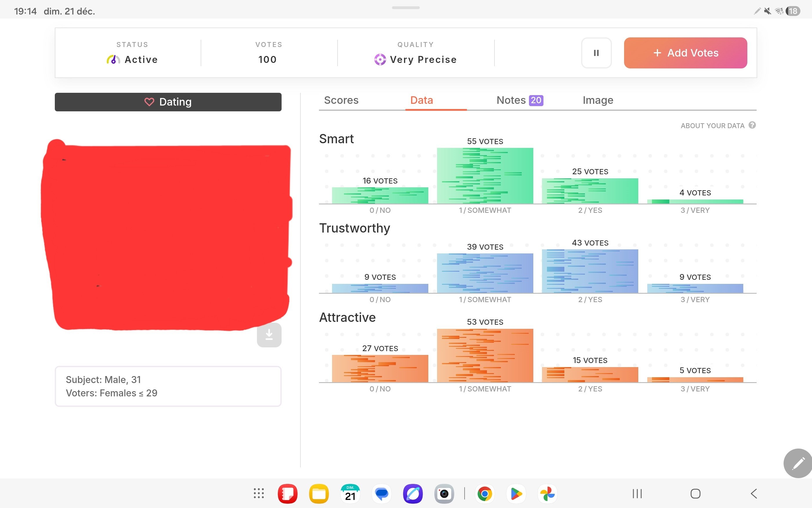This screenshot has height=508, width=812.
Task: Open the Notes tab
Action: 519,100
